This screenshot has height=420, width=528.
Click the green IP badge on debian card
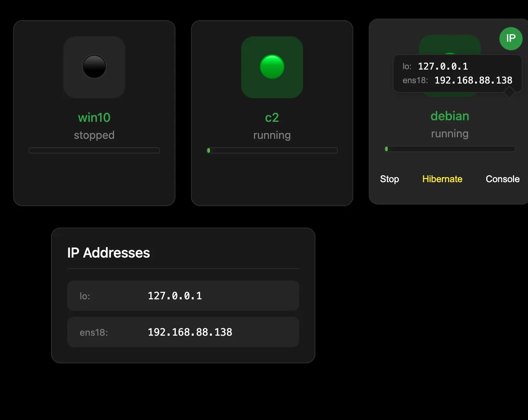pyautogui.click(x=511, y=39)
